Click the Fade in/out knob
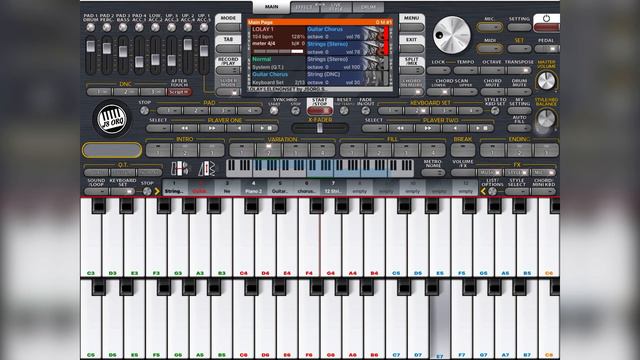This screenshot has height=360, width=640. pos(365,110)
